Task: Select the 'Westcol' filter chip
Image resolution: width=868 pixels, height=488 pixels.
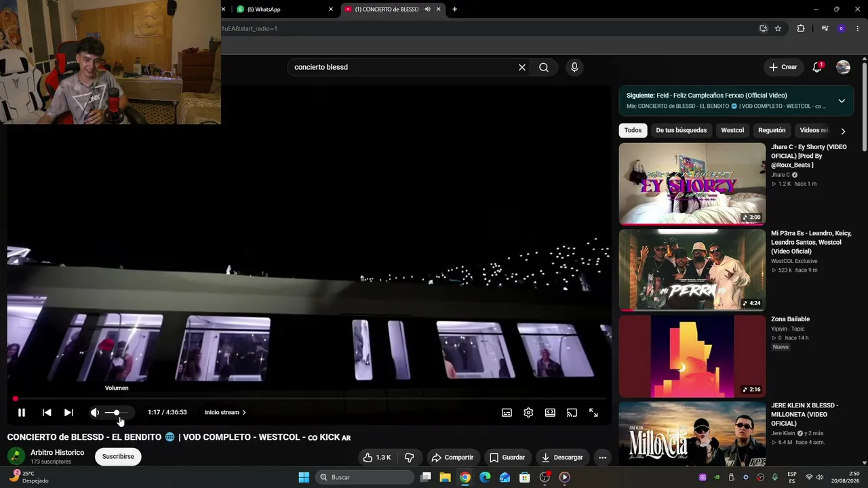Action: tap(732, 130)
